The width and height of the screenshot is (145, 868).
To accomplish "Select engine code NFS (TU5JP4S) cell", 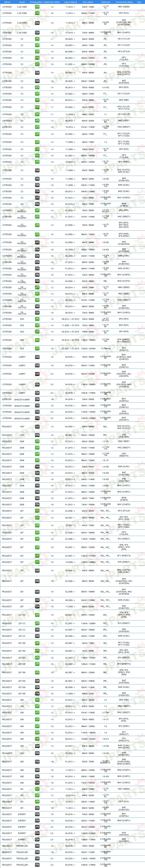I will tap(124, 65).
